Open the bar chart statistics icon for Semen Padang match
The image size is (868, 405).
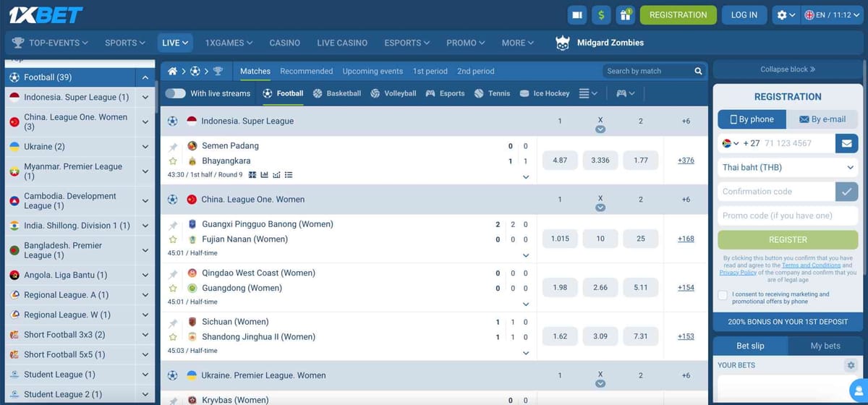[265, 175]
